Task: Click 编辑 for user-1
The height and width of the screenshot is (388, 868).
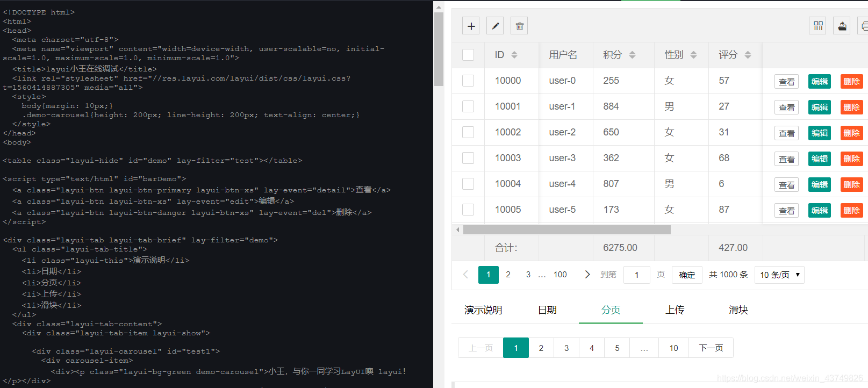Action: [820, 107]
